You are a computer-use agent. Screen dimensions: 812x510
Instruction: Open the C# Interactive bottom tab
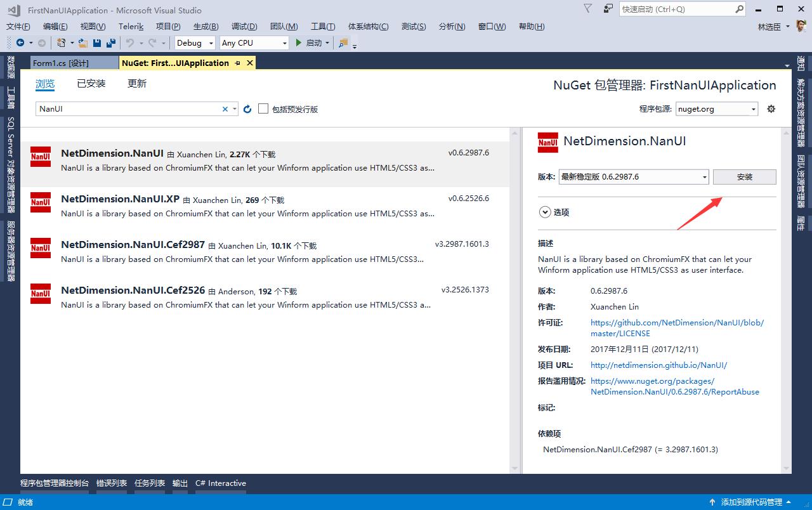[x=221, y=483]
